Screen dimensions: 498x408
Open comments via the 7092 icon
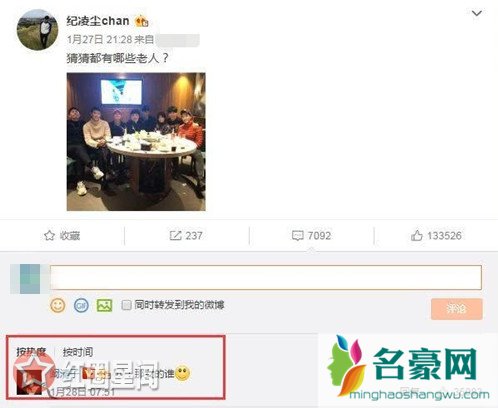click(298, 236)
